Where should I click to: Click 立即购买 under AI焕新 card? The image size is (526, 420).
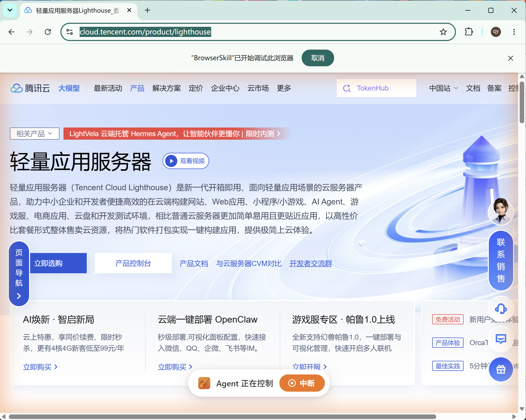pyautogui.click(x=40, y=367)
